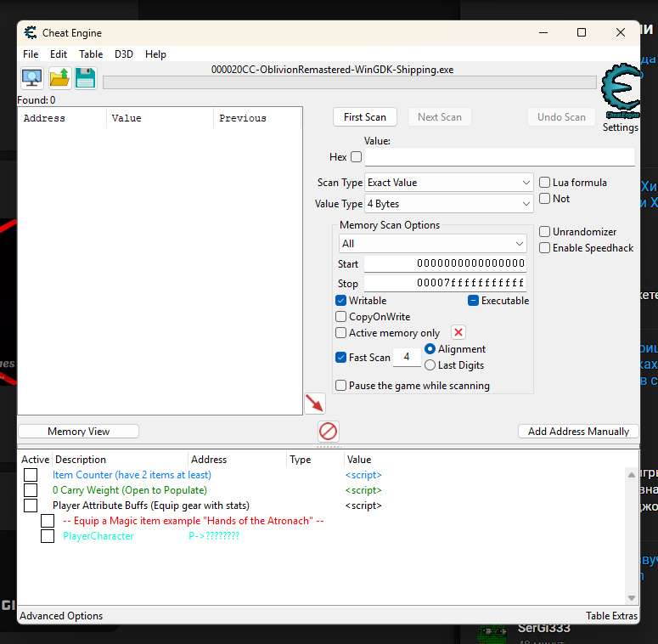
Task: Click the open folder load table icon
Action: (x=59, y=78)
